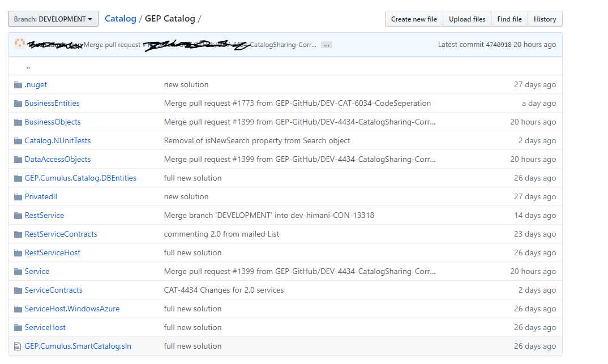The height and width of the screenshot is (364, 608).
Task: Open 'CAT-4434 Changes for 2.0 services' commit
Action: (x=224, y=290)
